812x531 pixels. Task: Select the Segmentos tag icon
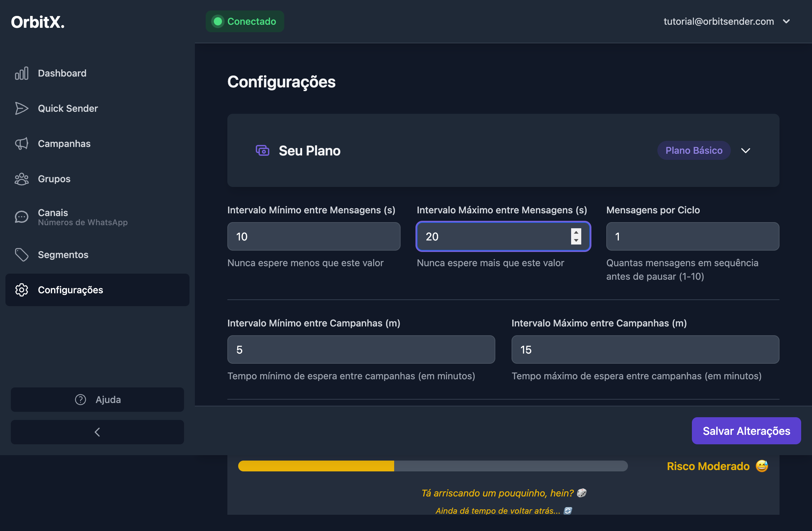coord(22,255)
